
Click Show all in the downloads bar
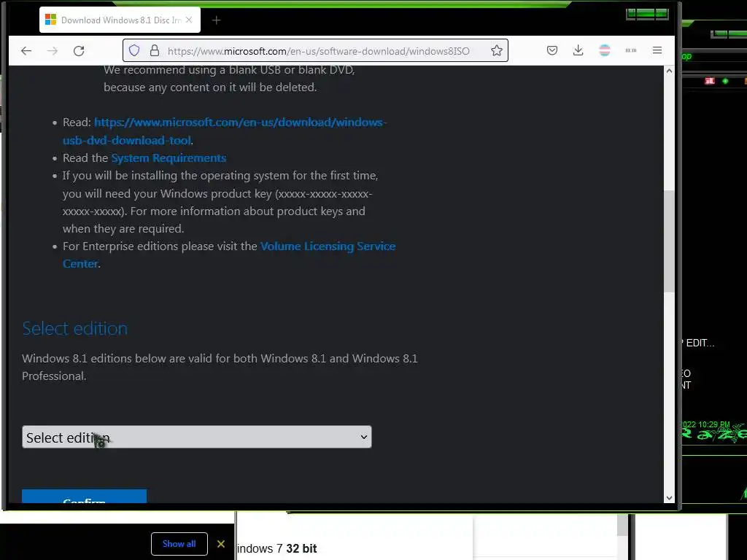click(x=179, y=544)
